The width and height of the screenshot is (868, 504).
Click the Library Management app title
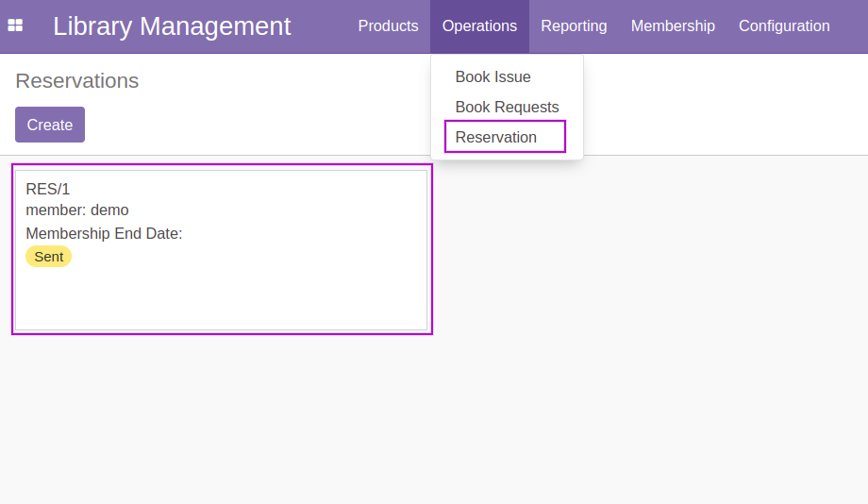click(x=172, y=26)
